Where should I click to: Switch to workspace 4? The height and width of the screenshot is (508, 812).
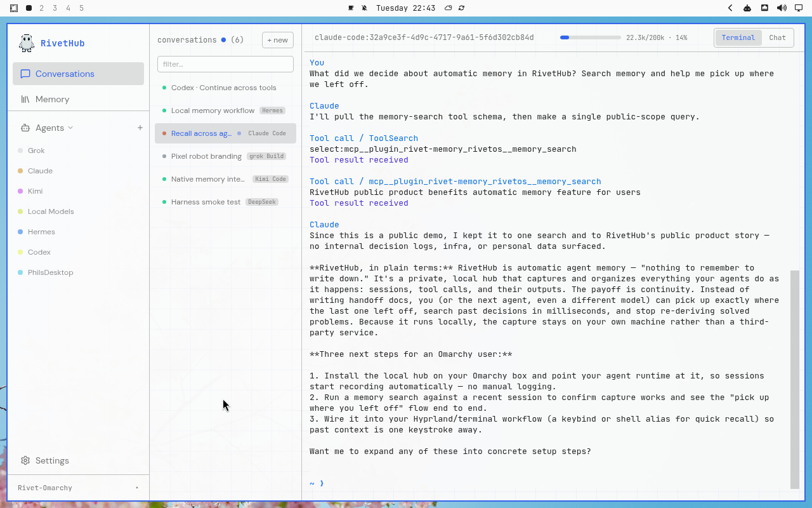point(69,8)
